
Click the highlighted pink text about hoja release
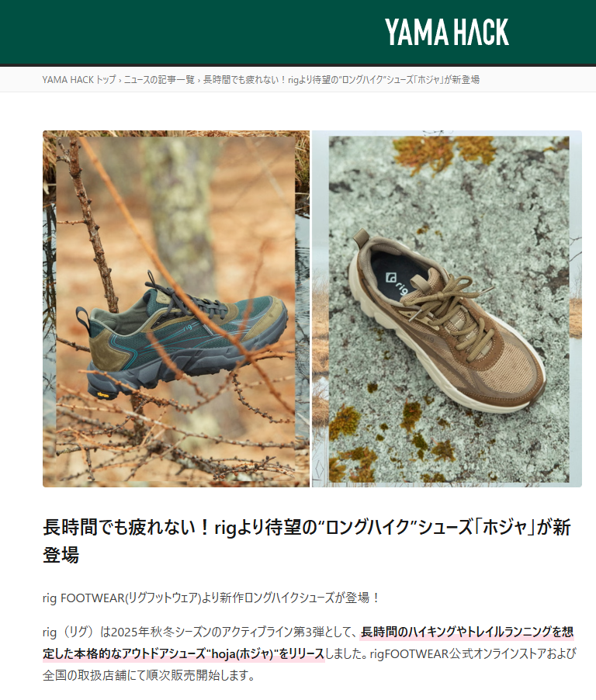(x=308, y=643)
